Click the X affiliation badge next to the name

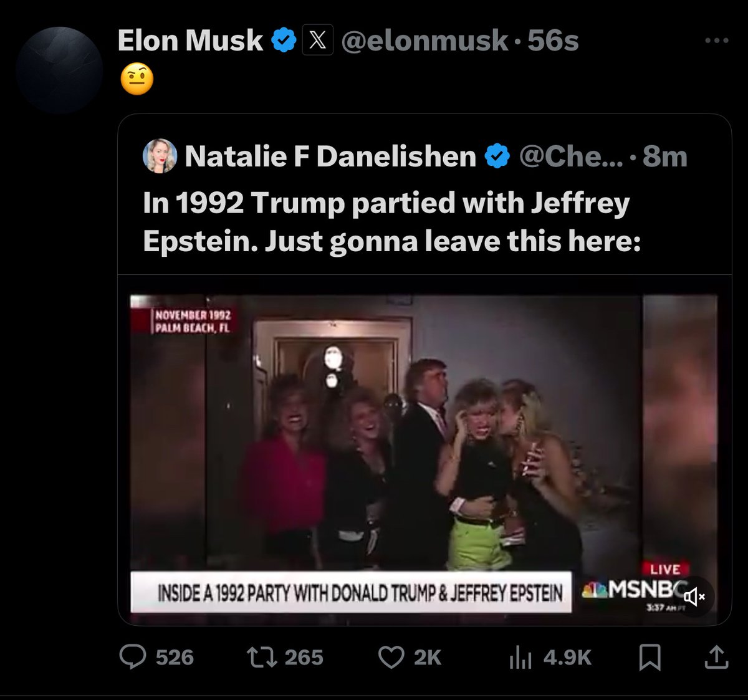click(317, 41)
